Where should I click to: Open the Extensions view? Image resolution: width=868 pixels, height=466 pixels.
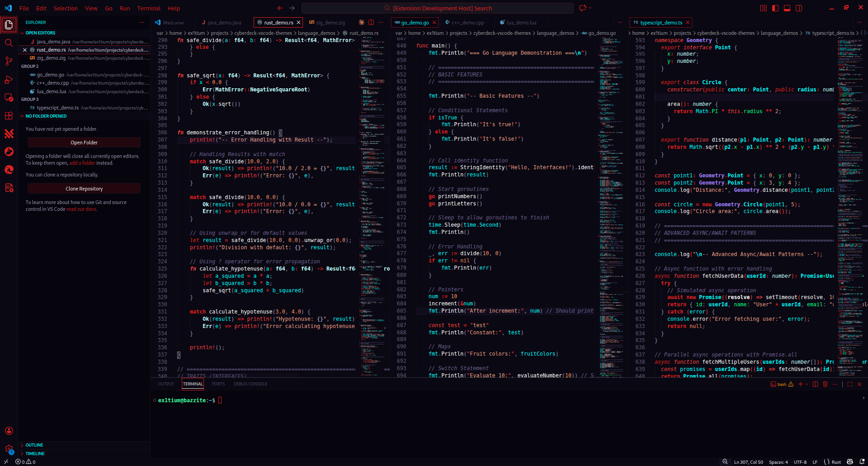[x=9, y=116]
